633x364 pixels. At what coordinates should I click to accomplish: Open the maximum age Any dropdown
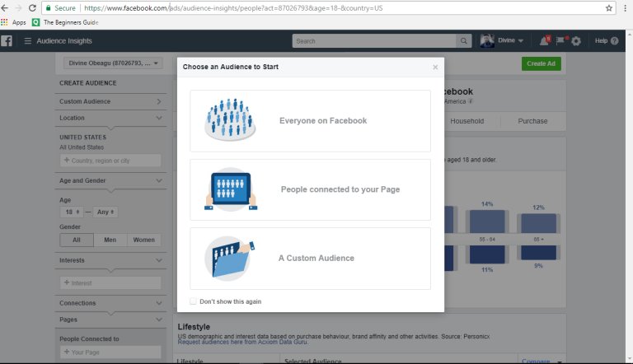click(105, 212)
